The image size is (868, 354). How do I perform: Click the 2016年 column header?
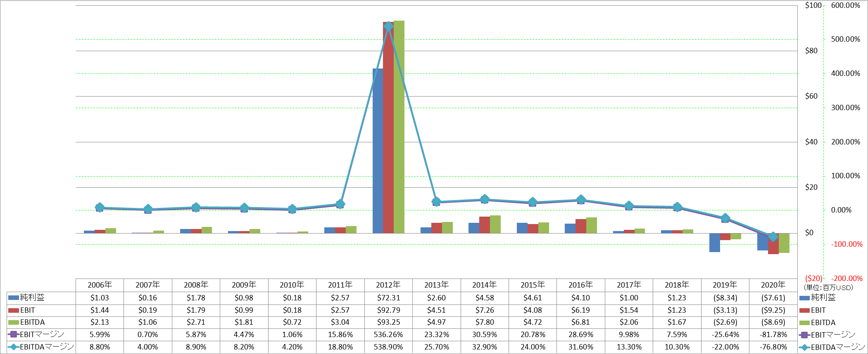[581, 285]
